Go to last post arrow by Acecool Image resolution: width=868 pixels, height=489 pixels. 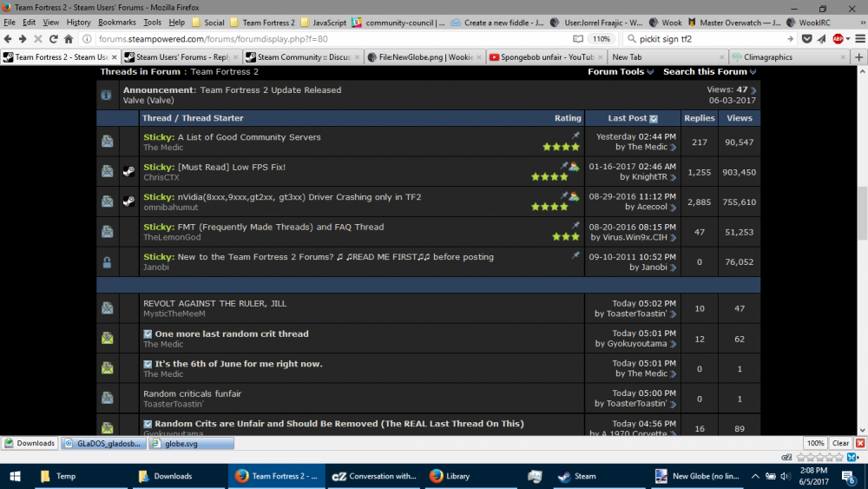[674, 207]
